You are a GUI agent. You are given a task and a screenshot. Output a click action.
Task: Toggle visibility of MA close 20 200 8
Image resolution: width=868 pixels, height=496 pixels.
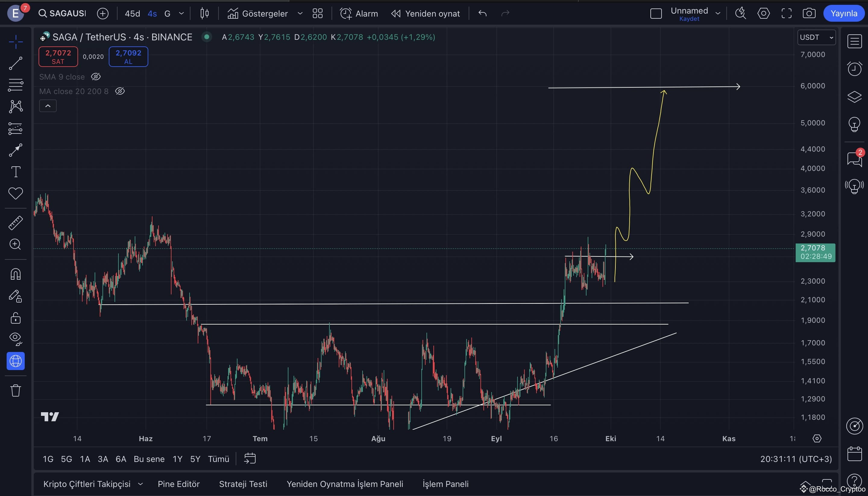click(x=120, y=91)
